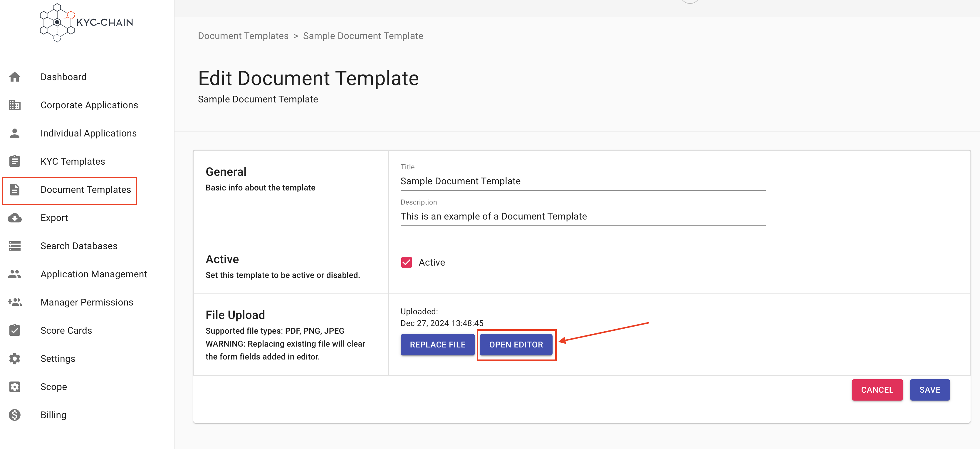Viewport: 980px width, 449px height.
Task: Click the Document Templates file icon
Action: coord(15,189)
